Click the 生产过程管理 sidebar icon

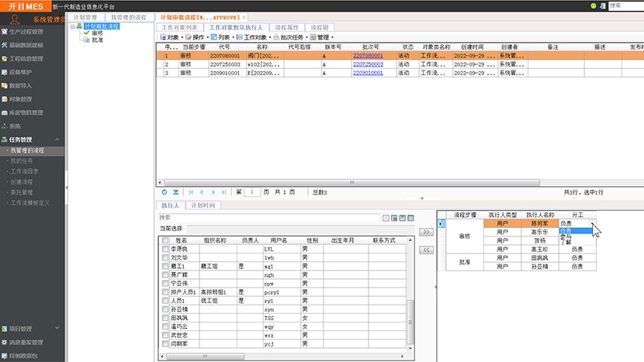pos(5,32)
